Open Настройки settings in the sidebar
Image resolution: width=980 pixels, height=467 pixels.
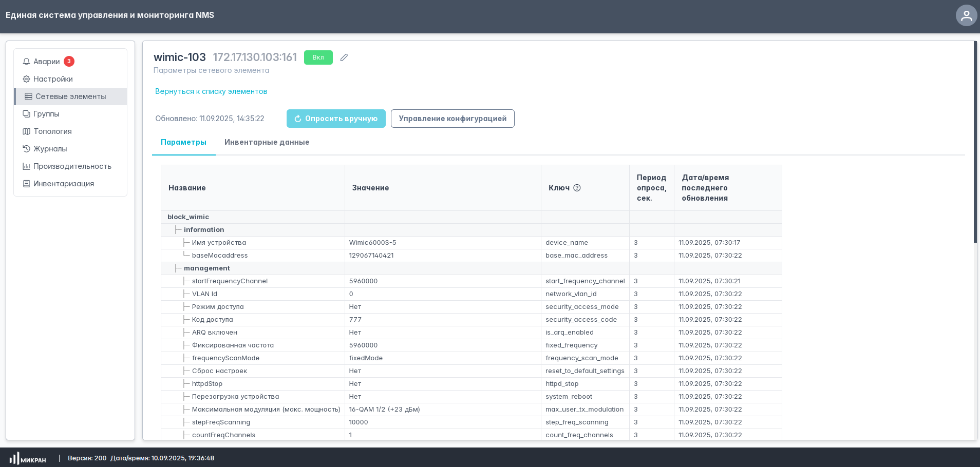pos(53,79)
